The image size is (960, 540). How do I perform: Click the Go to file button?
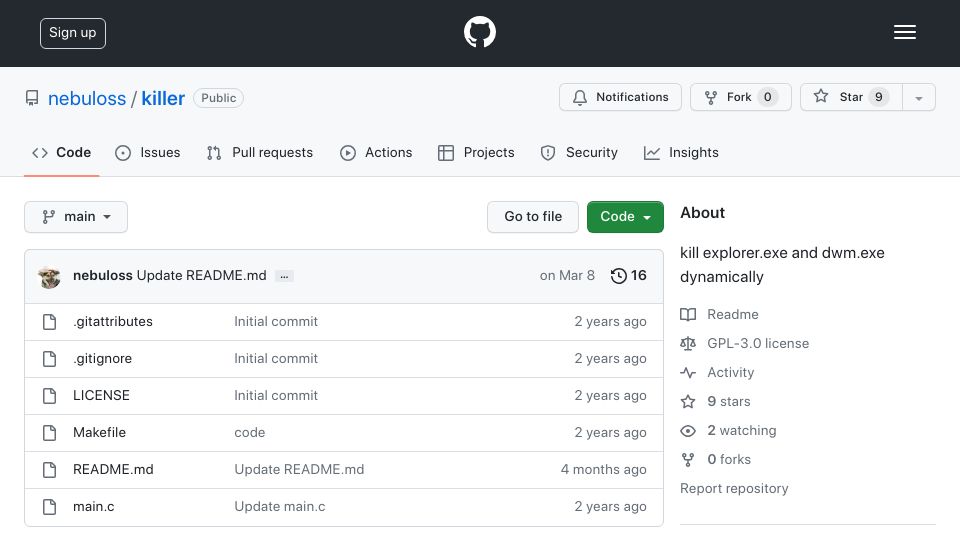pos(533,217)
